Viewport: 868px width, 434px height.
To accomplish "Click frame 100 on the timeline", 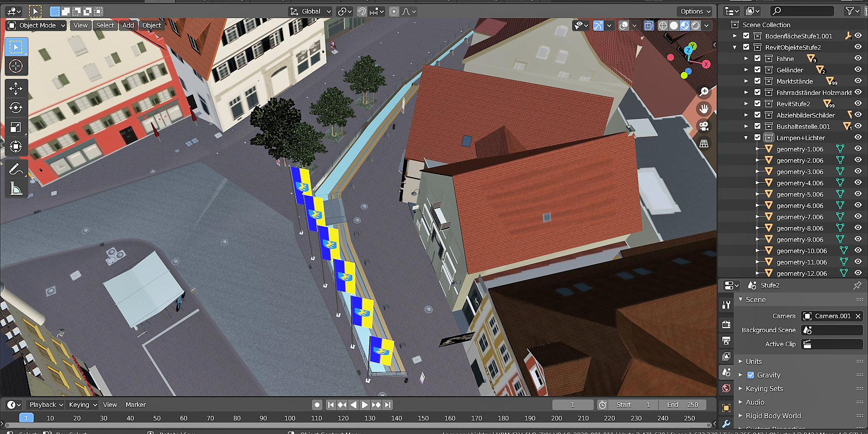I will [x=290, y=418].
